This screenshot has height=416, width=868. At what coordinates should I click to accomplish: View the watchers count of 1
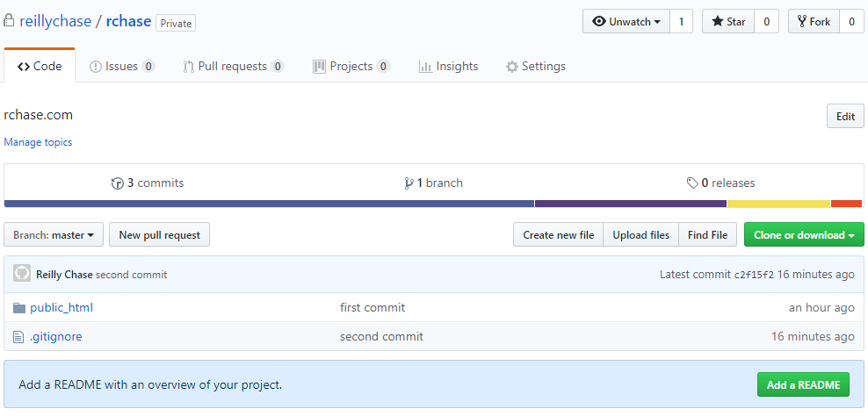point(682,22)
